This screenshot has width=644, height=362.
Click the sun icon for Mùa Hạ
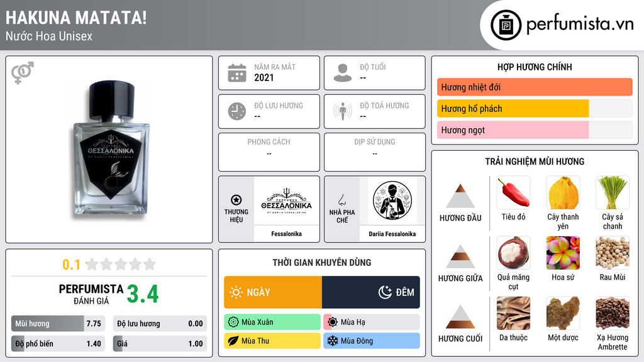333,322
